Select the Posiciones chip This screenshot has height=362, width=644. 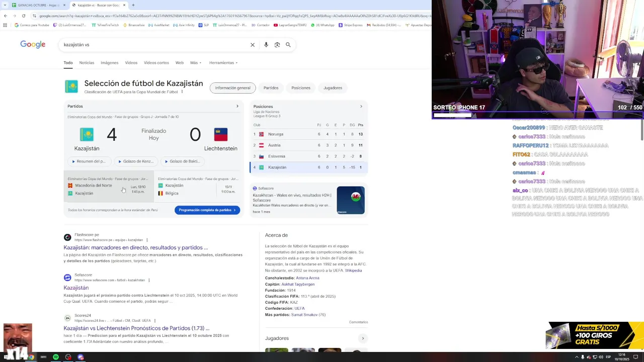click(x=301, y=88)
